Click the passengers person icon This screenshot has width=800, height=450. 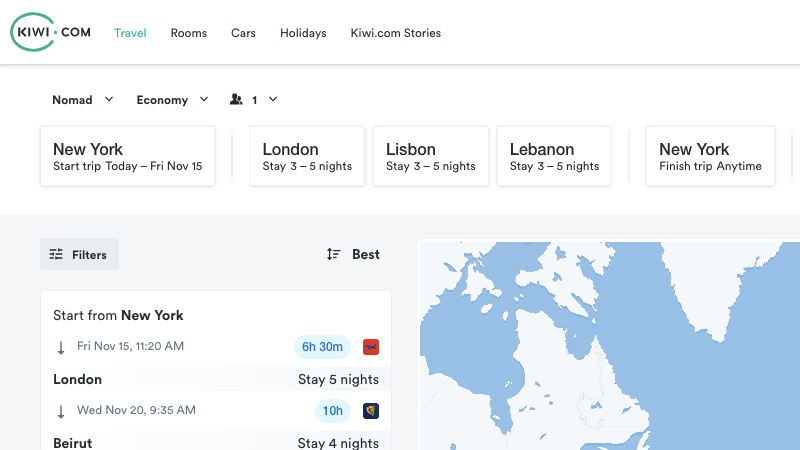coord(236,99)
